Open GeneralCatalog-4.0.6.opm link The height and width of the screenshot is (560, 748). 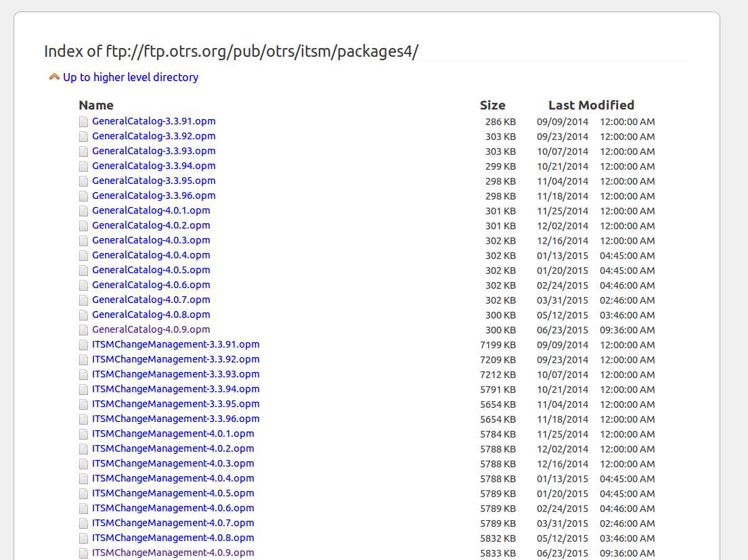pos(151,285)
